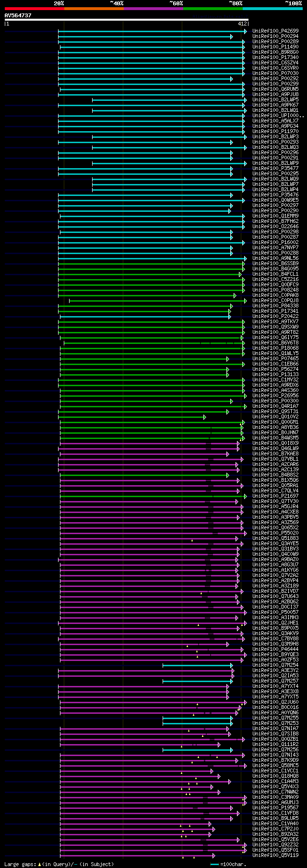This screenshot has width=307, height=868.
Task: Click the hit label UniRef100_Q6RUN5
Action: [275, 89]
